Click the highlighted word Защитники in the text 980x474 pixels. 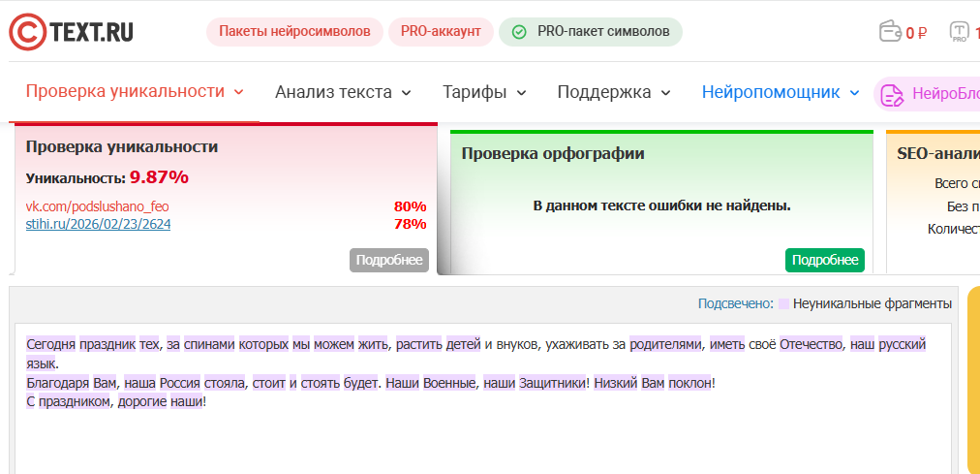553,383
